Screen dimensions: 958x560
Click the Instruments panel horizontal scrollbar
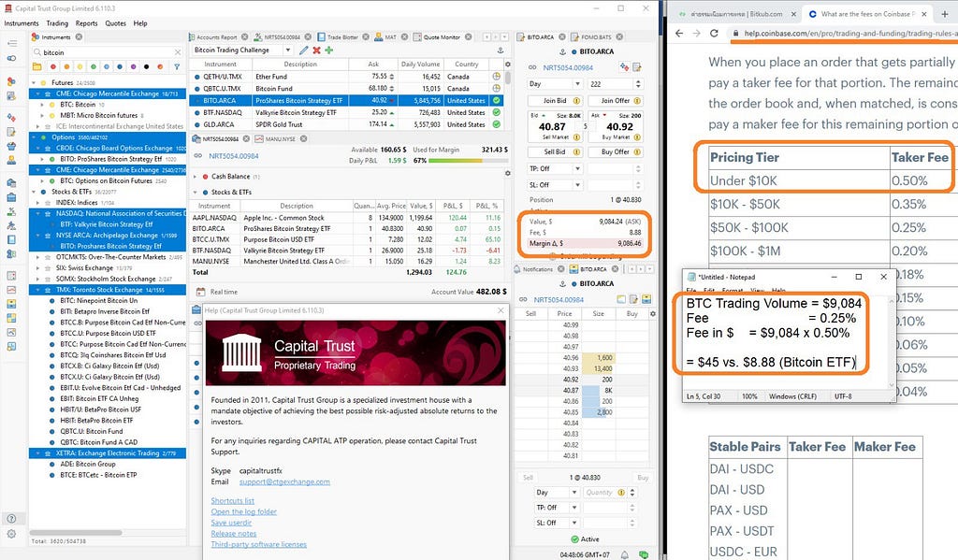pos(76,533)
